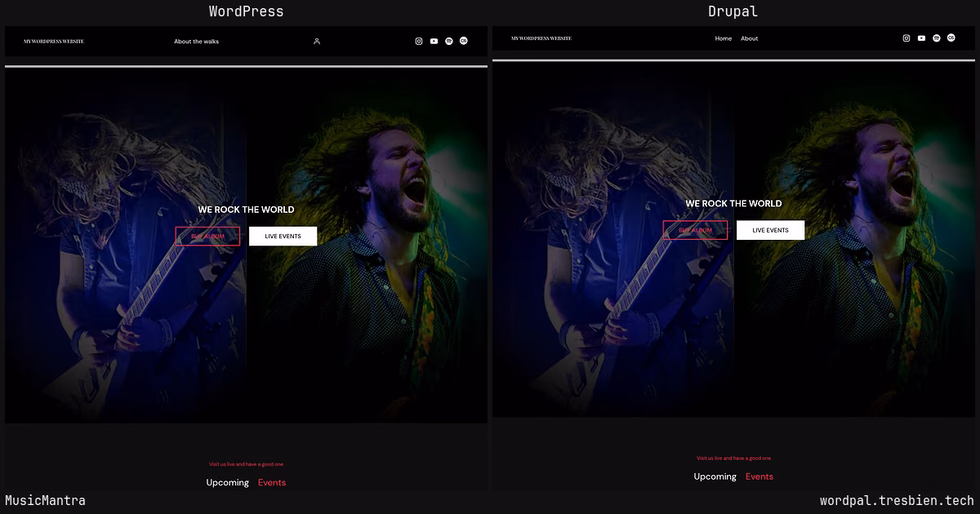
Task: Click Live Events button in Drupal pane
Action: [x=770, y=230]
